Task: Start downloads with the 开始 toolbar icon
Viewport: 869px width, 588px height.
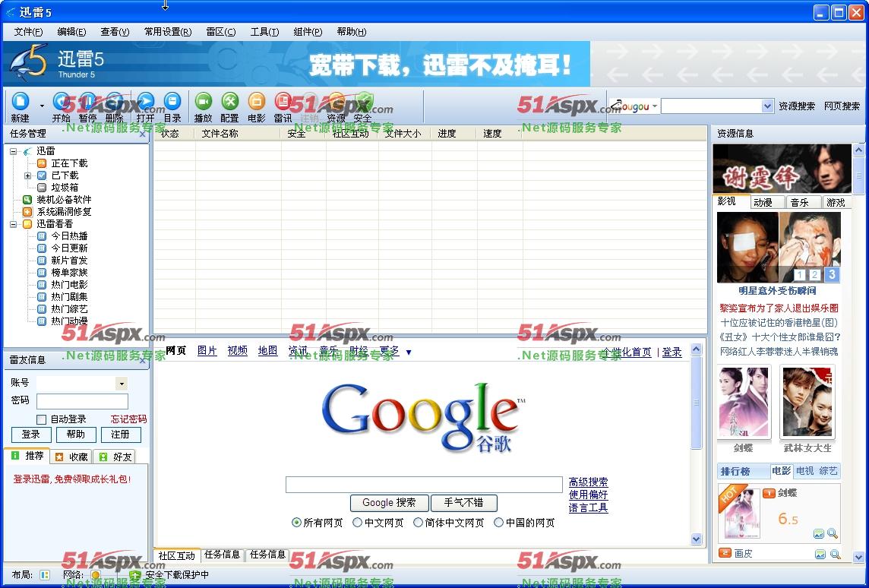Action: 61,101
